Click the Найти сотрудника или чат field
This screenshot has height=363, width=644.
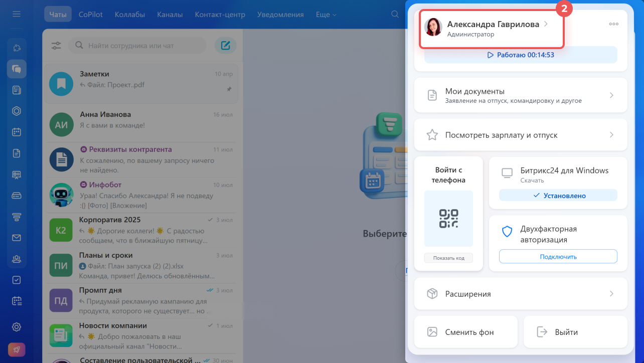137,46
